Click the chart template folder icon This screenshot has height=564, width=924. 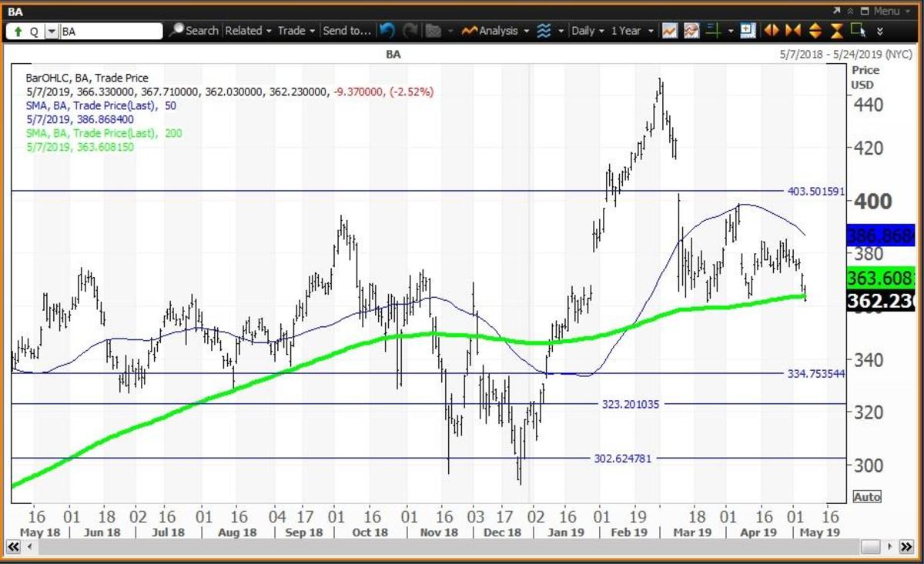[433, 31]
